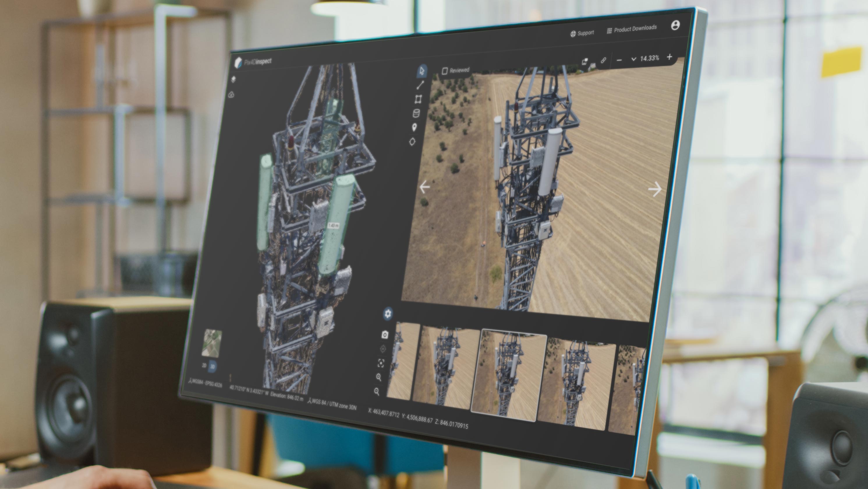Go to next image with right arrow

(655, 189)
